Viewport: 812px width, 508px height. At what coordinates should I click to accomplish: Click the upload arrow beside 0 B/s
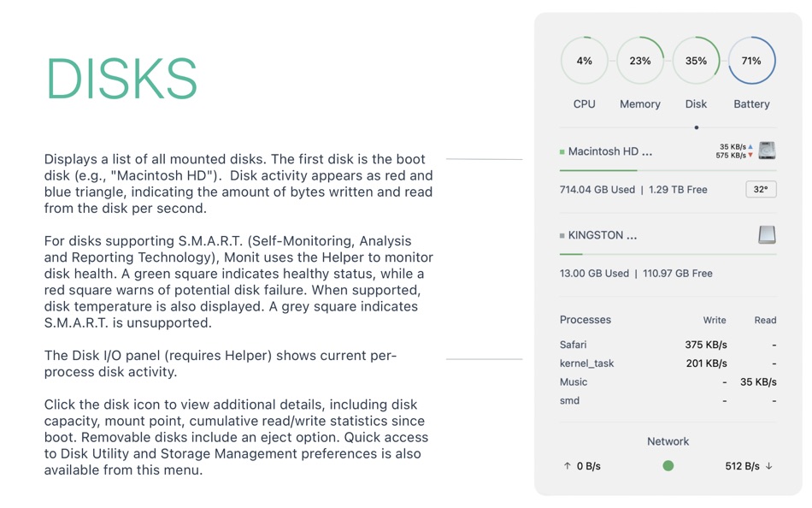567,466
